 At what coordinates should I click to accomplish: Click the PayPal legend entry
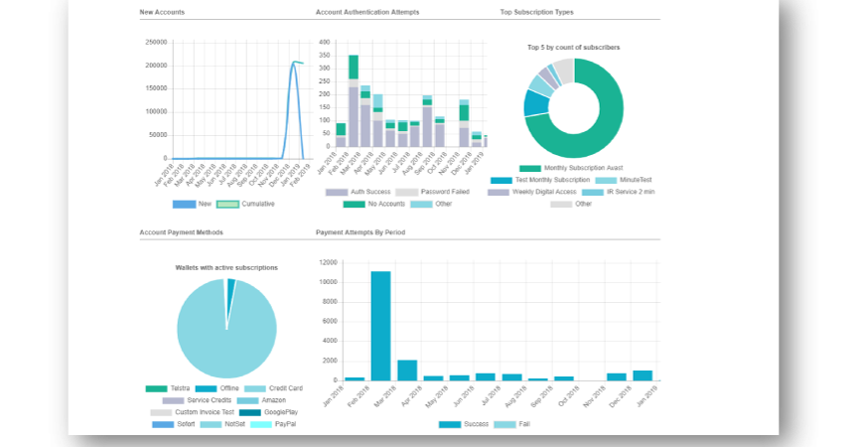(x=273, y=424)
